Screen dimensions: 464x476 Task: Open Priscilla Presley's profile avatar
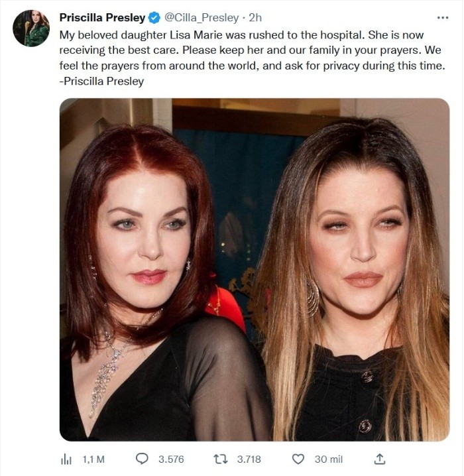coord(31,29)
